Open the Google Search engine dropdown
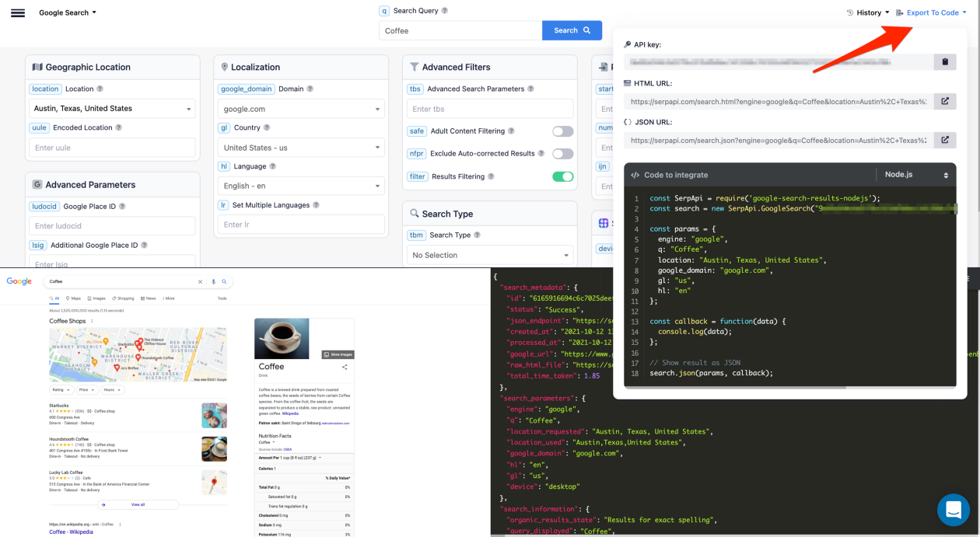This screenshot has width=980, height=537. [68, 13]
